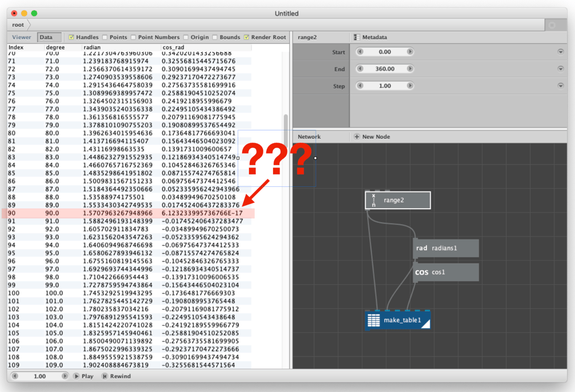The image size is (575, 392).
Task: Click the End value field 360.00
Action: coord(385,68)
